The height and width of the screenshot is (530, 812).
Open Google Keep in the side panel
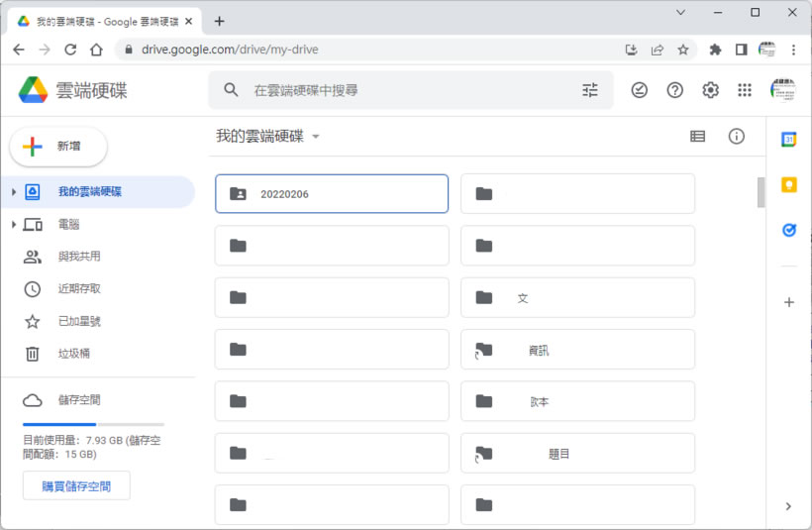[788, 185]
